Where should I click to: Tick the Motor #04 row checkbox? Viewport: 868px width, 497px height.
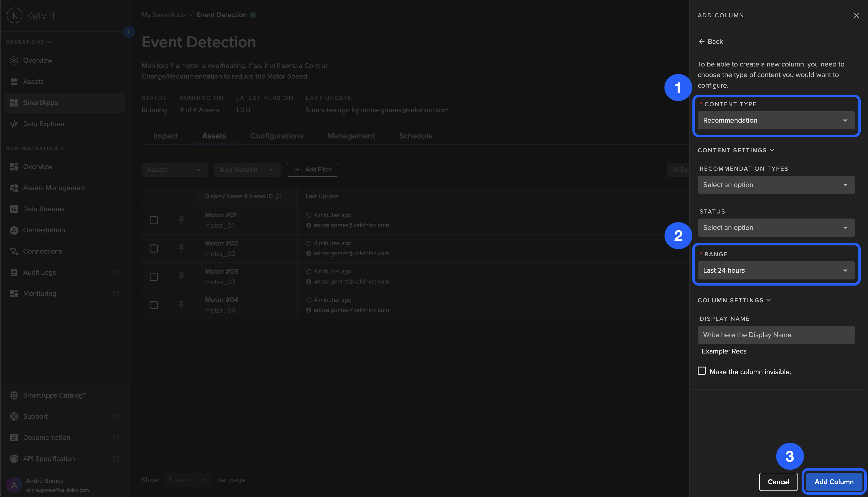click(154, 305)
